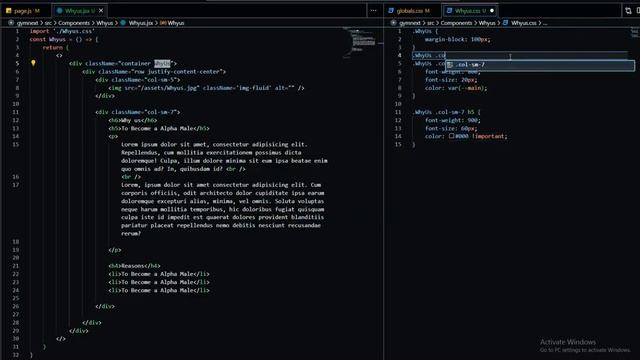Click the symbol icon before Whyus in left breadcrumb
Image resolution: width=640 pixels, height=360 pixels.
click(163, 23)
